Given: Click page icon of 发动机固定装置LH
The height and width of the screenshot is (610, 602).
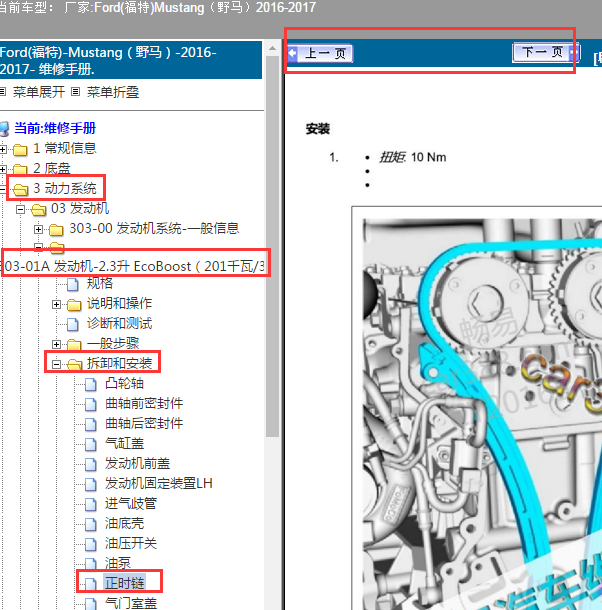Looking at the screenshot, I should pos(91,484).
